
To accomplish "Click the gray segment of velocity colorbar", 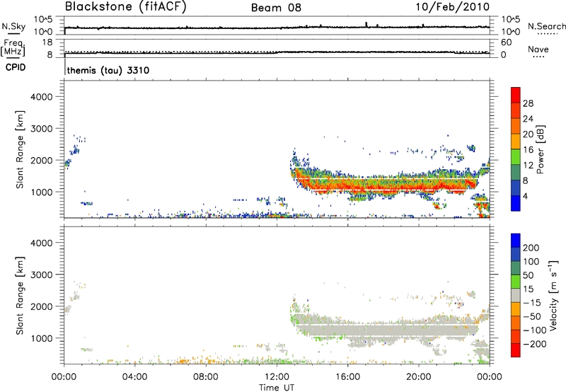I will tap(516, 295).
